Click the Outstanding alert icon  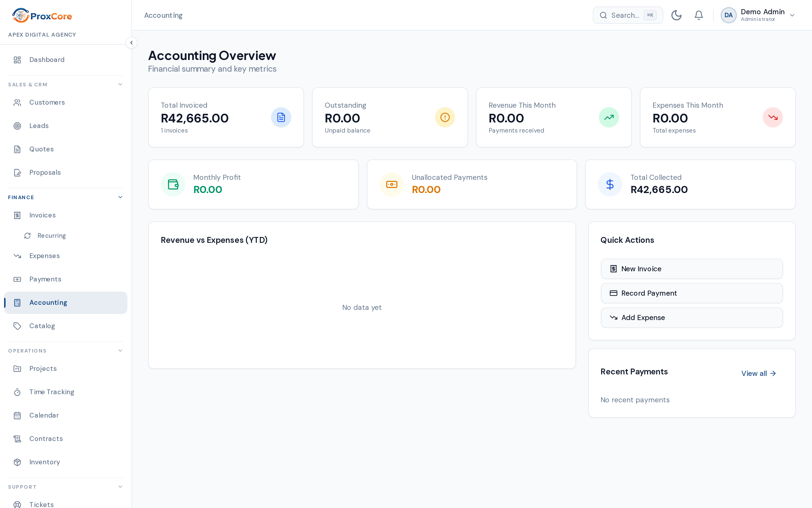445,117
